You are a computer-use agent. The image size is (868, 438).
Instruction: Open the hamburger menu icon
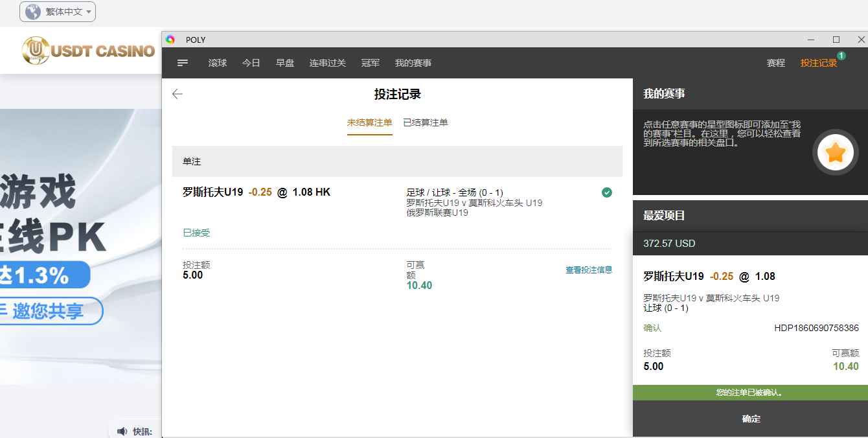click(183, 63)
